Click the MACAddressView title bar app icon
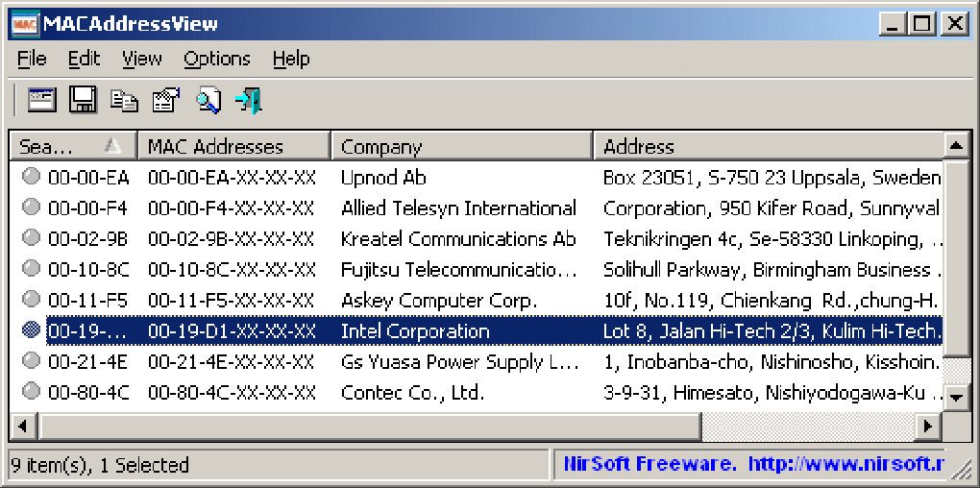 pyautogui.click(x=25, y=24)
